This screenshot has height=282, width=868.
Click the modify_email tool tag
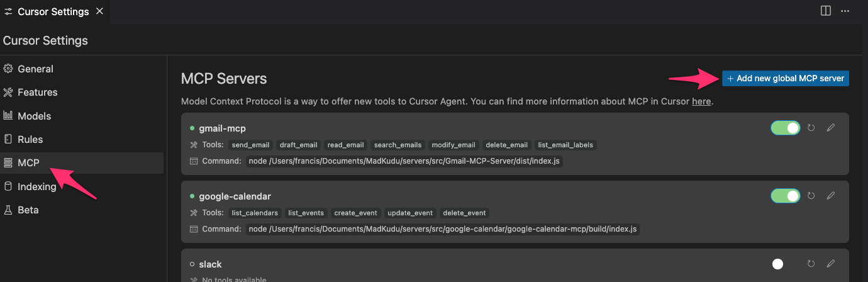(454, 145)
